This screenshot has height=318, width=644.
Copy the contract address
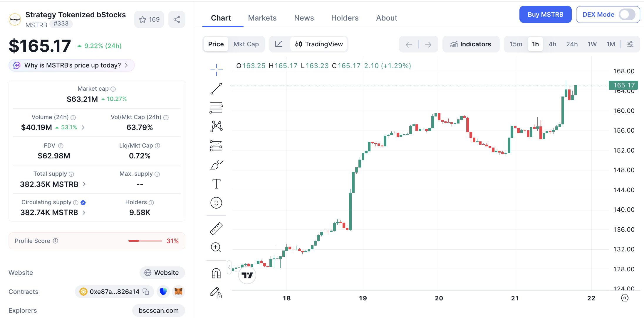coord(146,292)
